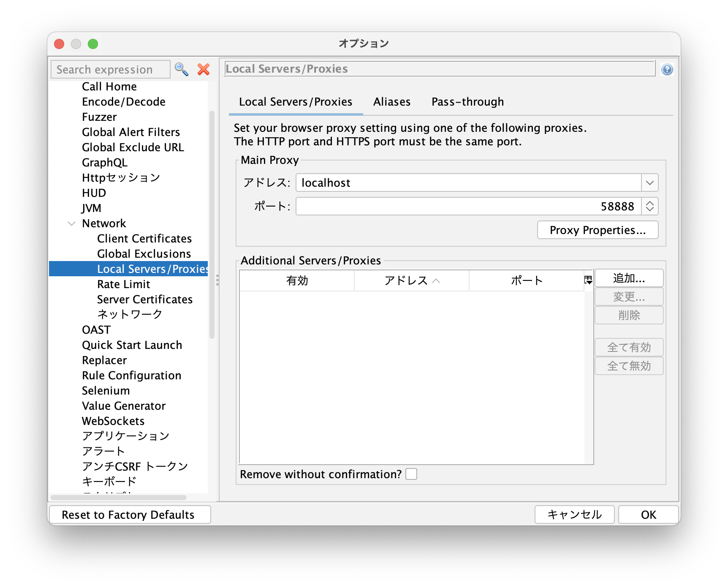Open HUD options

(94, 193)
